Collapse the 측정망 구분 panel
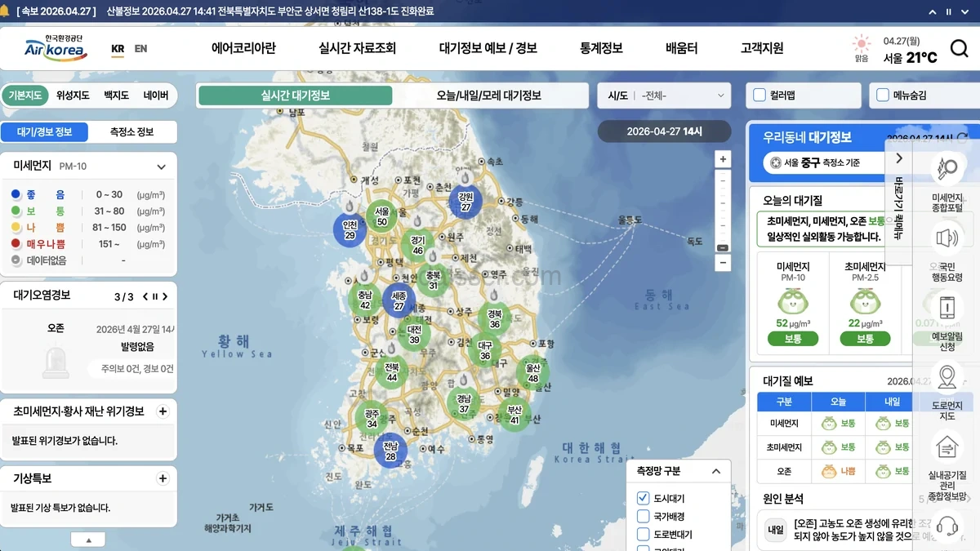This screenshot has height=551, width=980. tap(716, 471)
